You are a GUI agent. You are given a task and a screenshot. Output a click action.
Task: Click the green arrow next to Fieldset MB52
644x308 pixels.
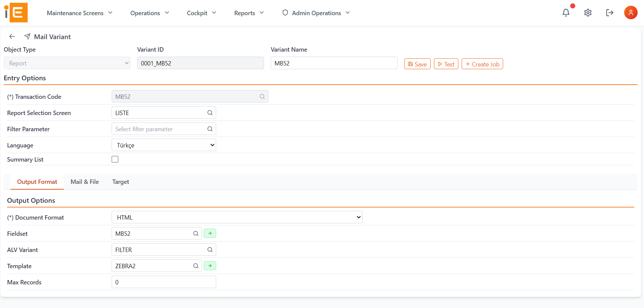pyautogui.click(x=210, y=233)
